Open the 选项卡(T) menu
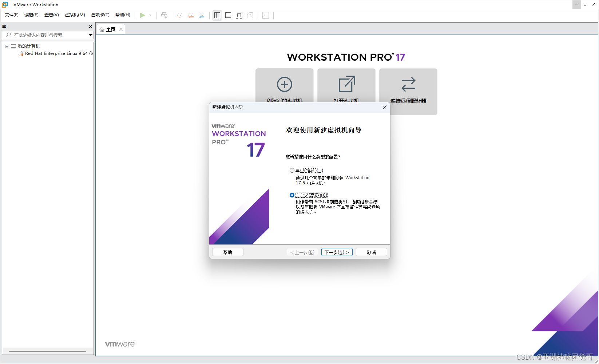 pyautogui.click(x=100, y=15)
